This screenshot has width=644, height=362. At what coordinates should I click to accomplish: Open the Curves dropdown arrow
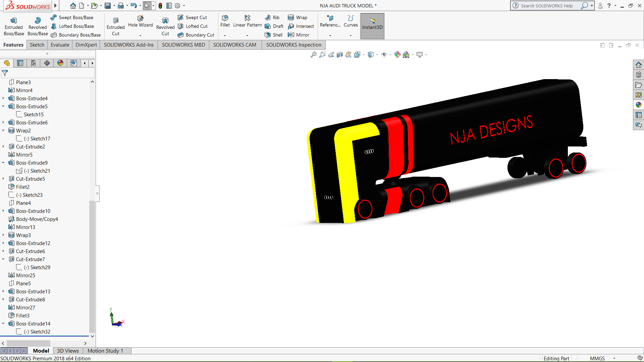point(351,36)
